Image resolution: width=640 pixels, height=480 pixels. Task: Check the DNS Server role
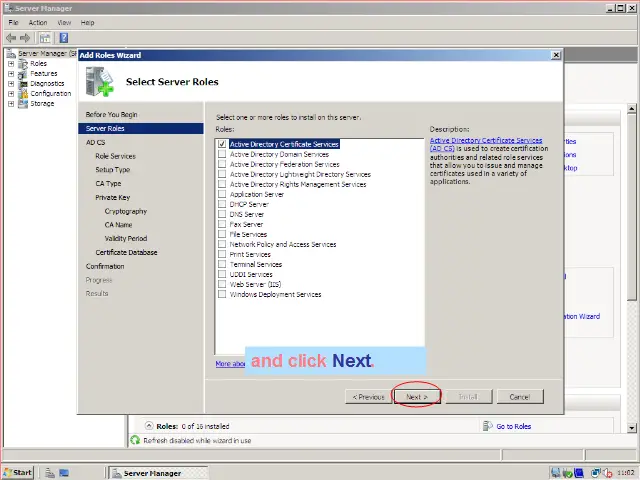point(222,214)
